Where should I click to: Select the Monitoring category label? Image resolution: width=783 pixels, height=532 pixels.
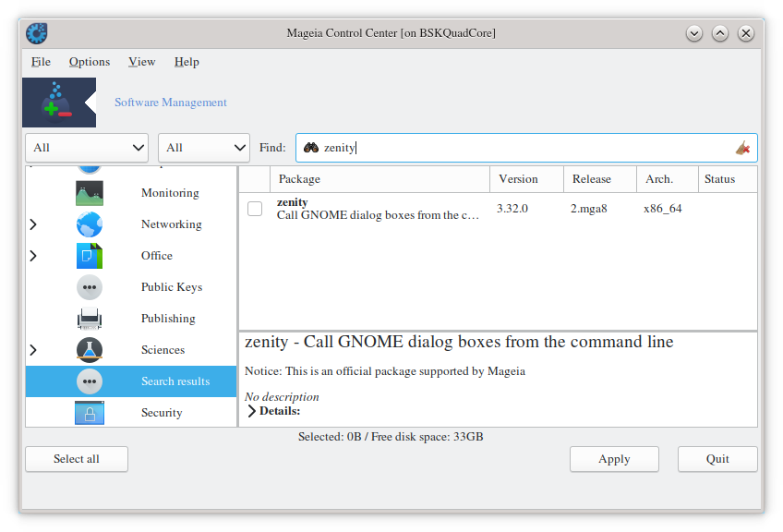[170, 193]
